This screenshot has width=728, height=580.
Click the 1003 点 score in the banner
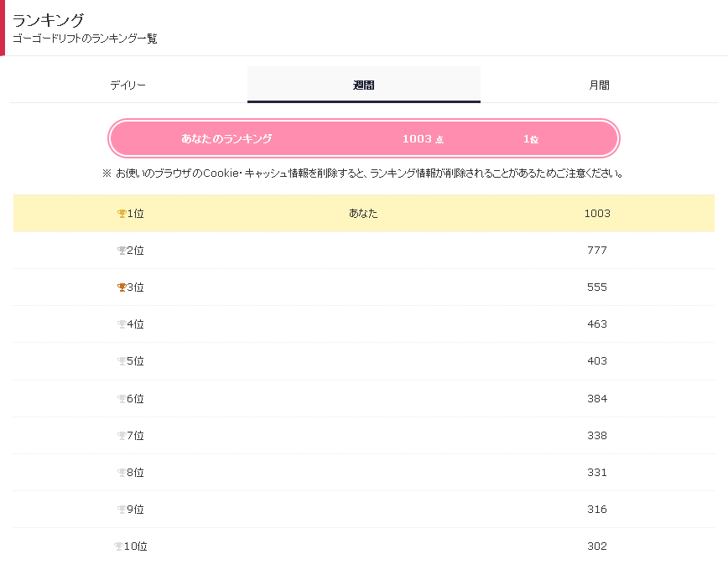(422, 139)
